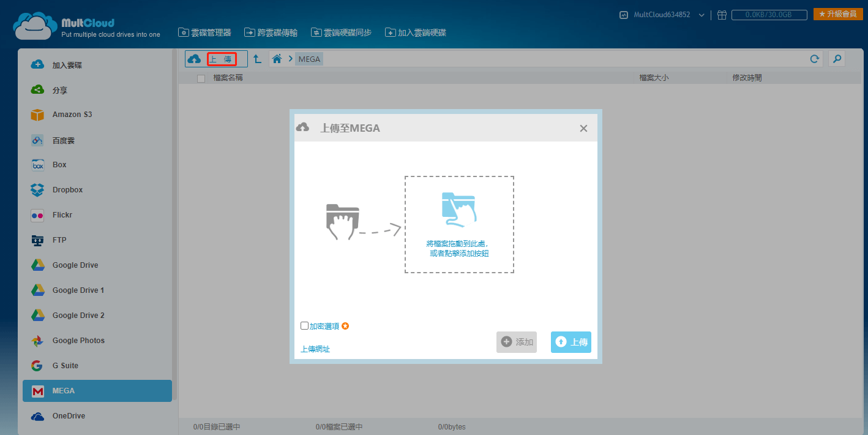The height and width of the screenshot is (435, 868).
Task: Select the MEGA drive icon in the sidebar
Action: coord(37,391)
